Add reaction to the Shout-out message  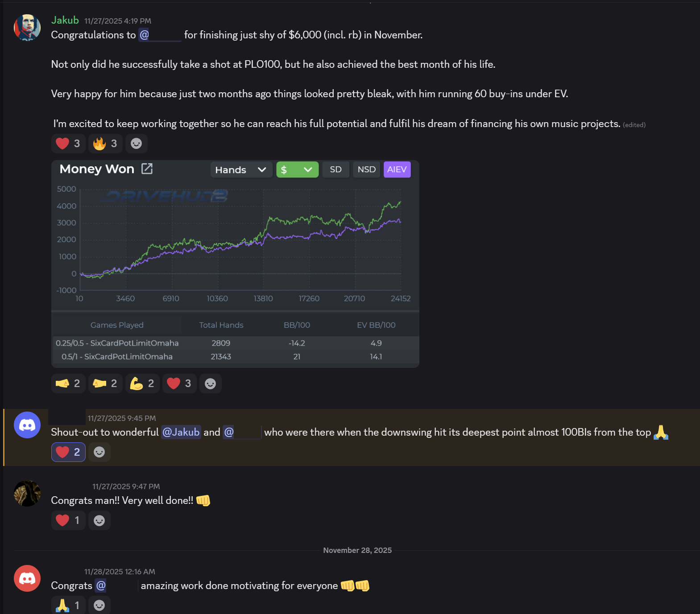point(99,452)
